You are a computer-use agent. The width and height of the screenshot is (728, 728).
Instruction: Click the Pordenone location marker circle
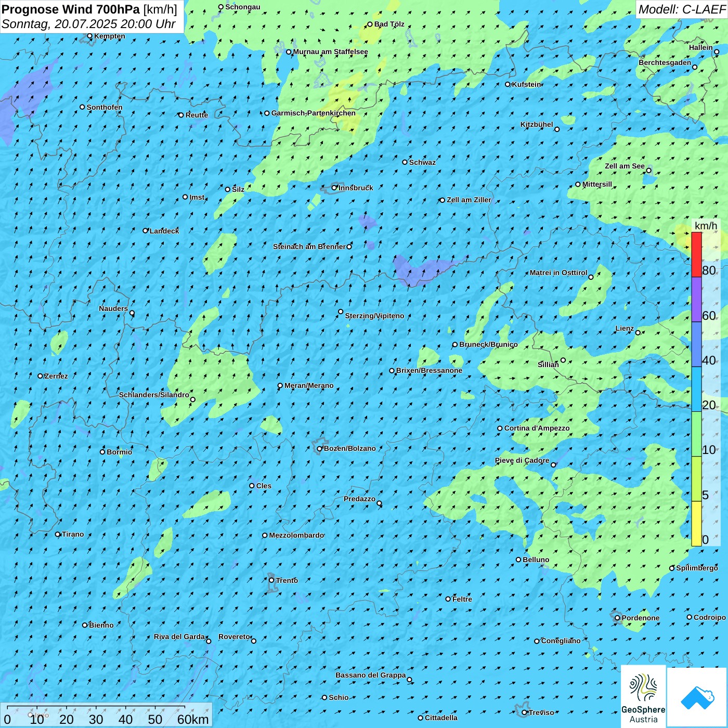(618, 618)
